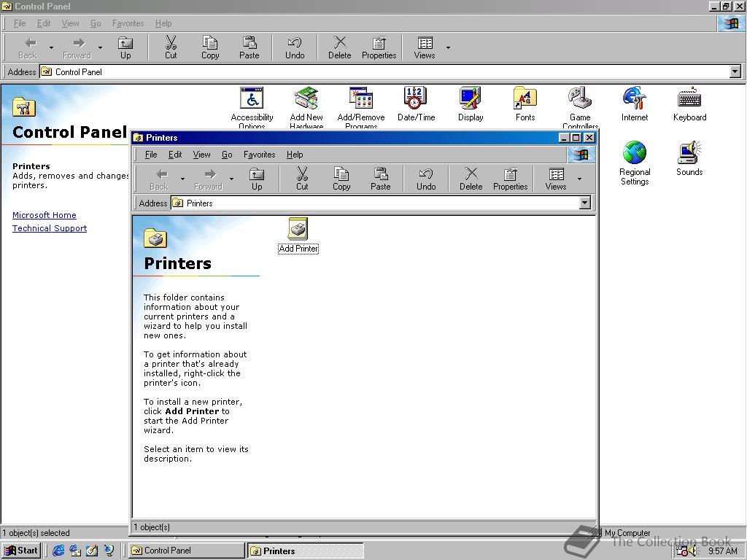Click the Control Panel address bar field
The height and width of the screenshot is (560, 747).
coord(391,72)
